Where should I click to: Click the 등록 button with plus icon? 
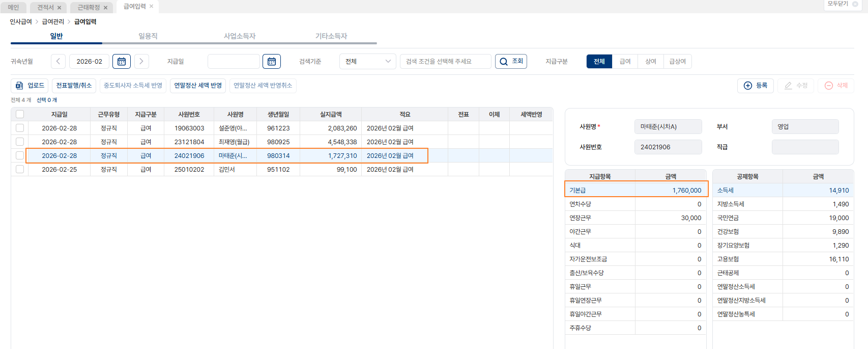(756, 86)
